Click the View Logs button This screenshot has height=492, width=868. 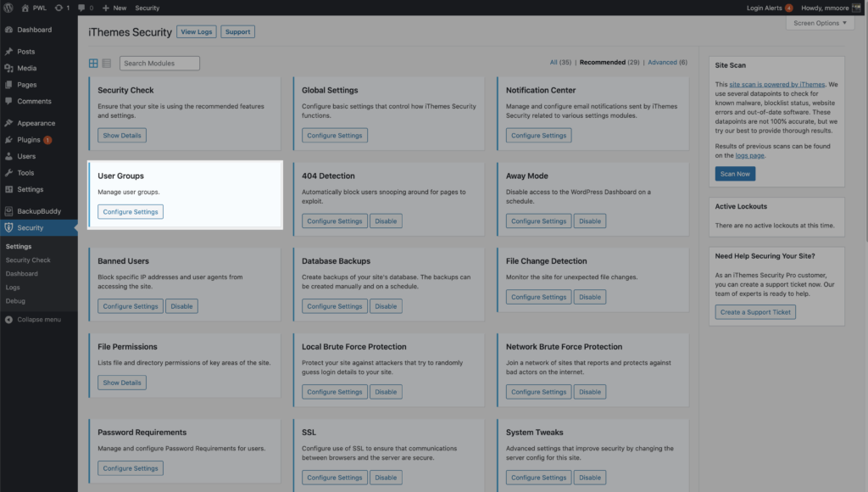coord(197,31)
